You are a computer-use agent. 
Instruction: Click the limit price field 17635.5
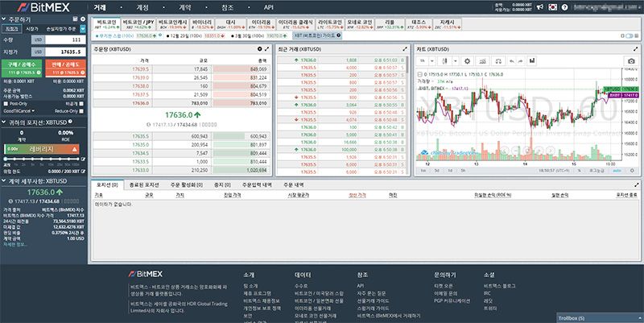pyautogui.click(x=65, y=52)
